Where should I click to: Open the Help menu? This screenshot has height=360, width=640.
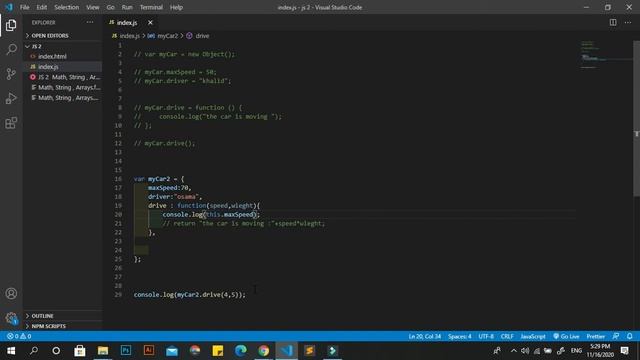click(x=176, y=7)
